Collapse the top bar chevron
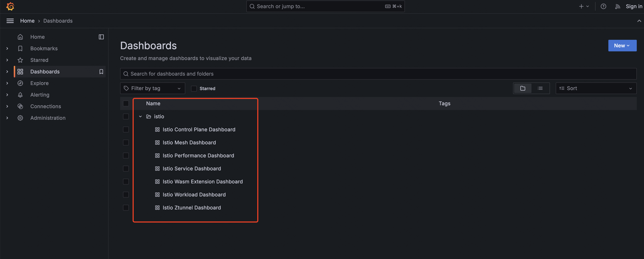The height and width of the screenshot is (259, 644). pos(639,21)
